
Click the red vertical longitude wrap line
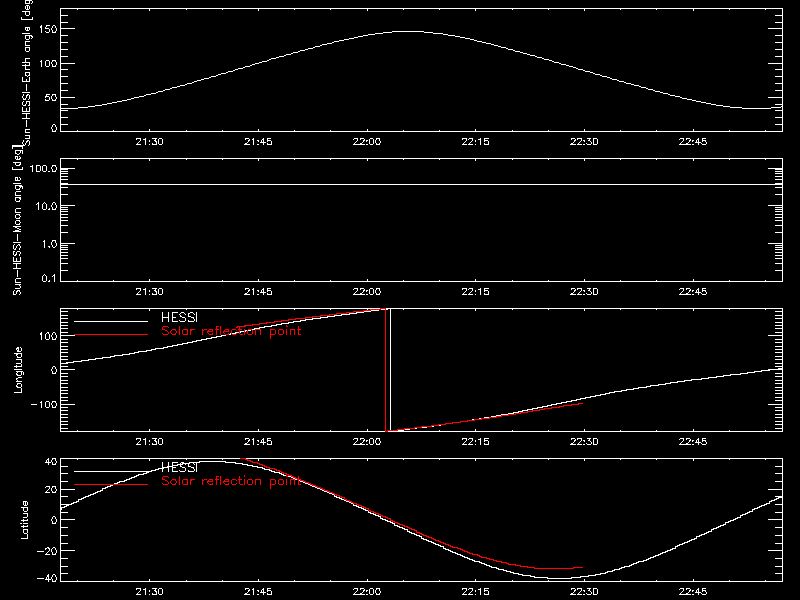tap(385, 370)
